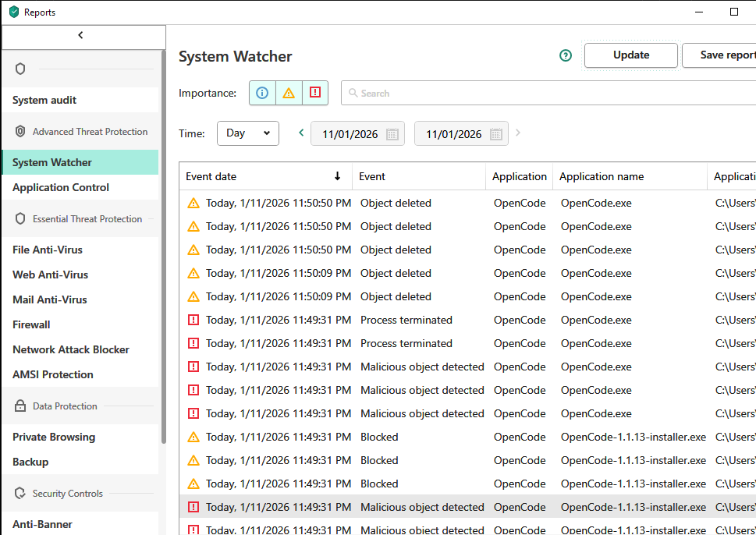
Task: Open the AMSI Protection report
Action: (80, 374)
